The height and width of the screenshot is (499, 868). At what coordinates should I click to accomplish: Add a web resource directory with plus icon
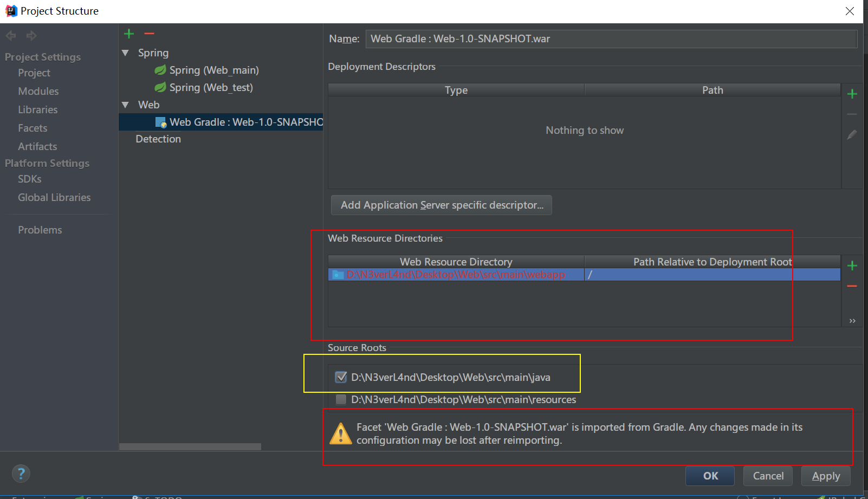point(852,265)
